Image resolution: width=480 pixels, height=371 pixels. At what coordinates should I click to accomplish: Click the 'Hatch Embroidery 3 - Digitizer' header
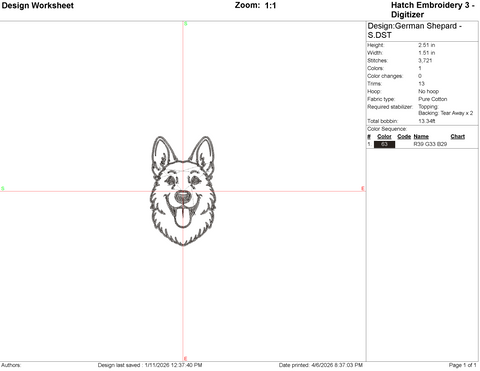[x=433, y=10]
